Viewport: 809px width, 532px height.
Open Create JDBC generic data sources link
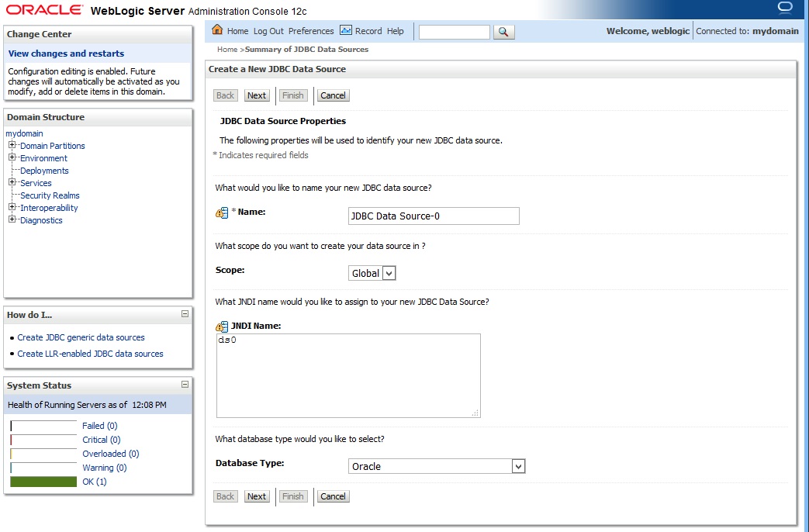point(81,337)
